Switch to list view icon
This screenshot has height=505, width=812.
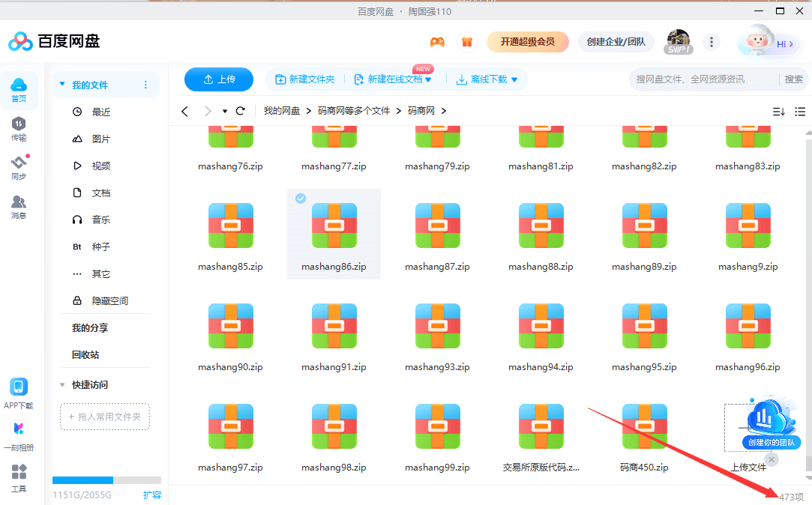[x=800, y=112]
